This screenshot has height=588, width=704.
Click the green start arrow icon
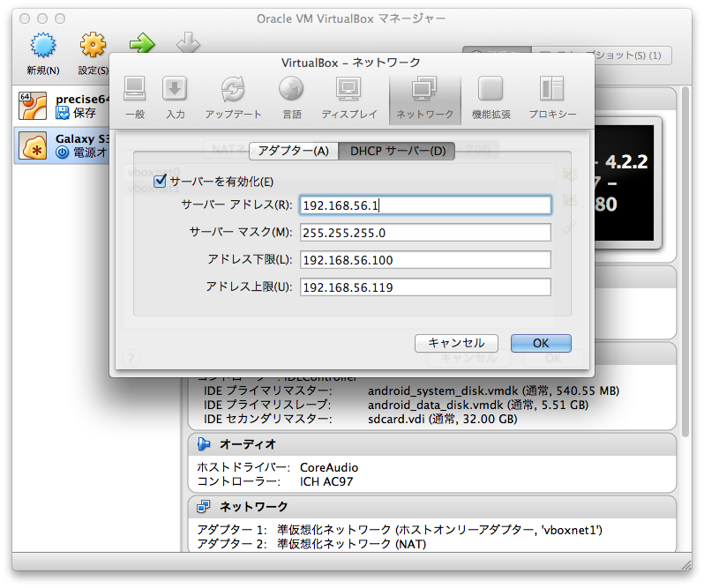[x=142, y=43]
